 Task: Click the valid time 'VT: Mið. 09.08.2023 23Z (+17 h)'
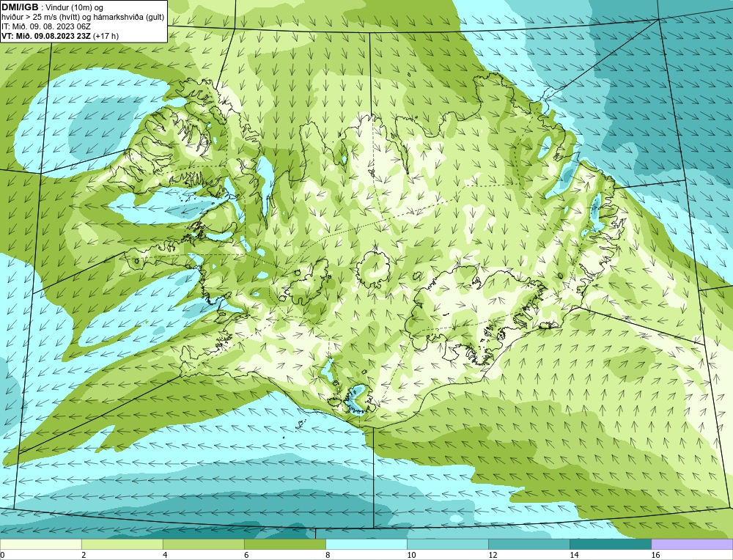coord(60,36)
